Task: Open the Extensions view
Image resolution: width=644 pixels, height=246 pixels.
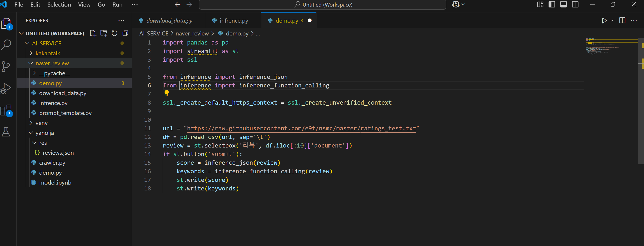Action: pyautogui.click(x=6, y=110)
